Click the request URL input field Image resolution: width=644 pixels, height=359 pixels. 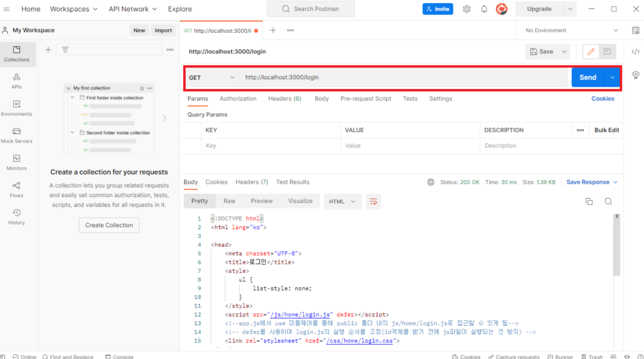pyautogui.click(x=404, y=78)
